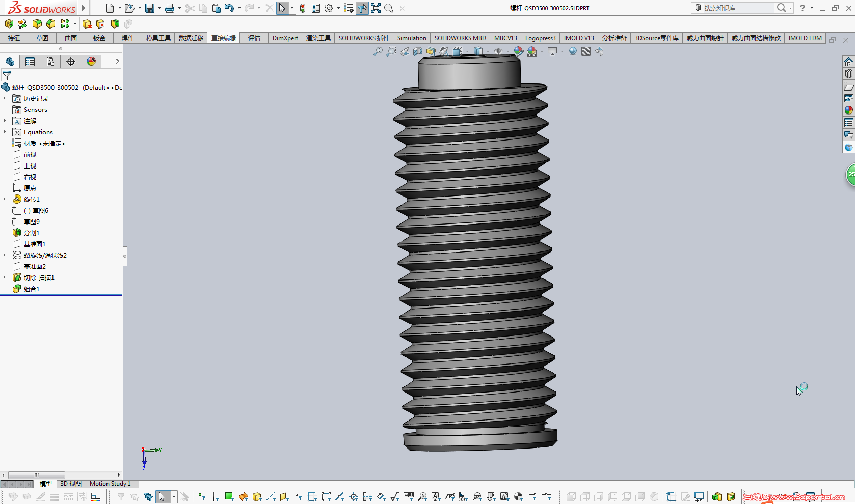Click the zebra stripes icon in view toolbar

586,51
